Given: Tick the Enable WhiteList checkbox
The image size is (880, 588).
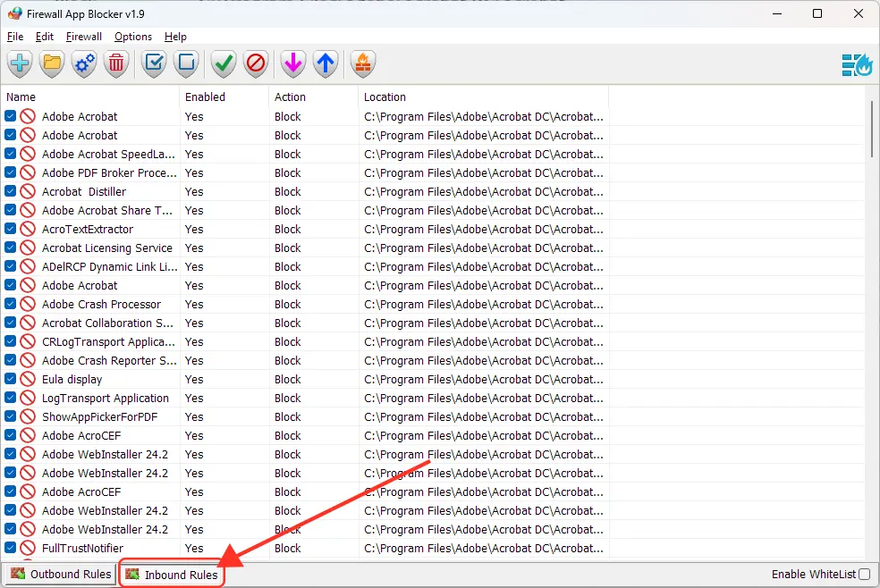Looking at the screenshot, I should 864,574.
